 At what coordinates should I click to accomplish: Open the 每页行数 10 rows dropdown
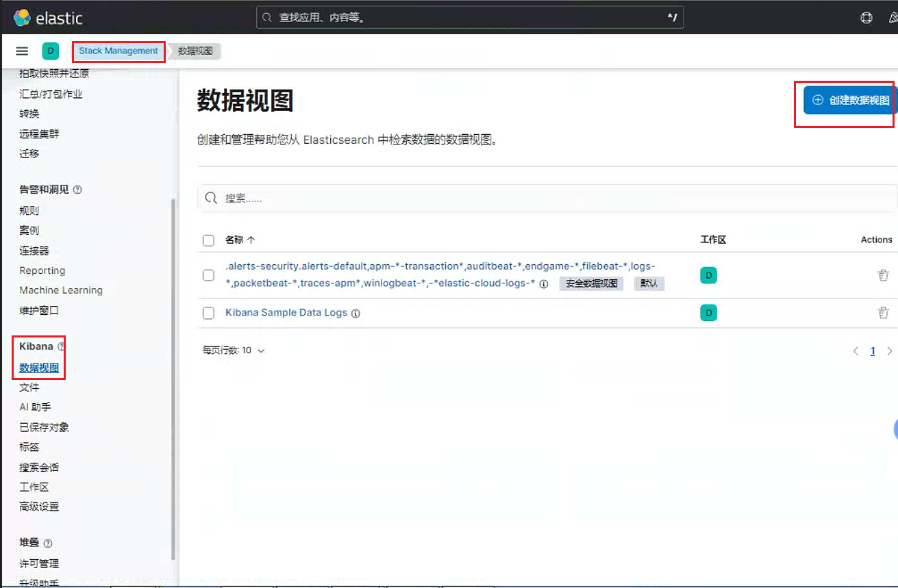(234, 350)
